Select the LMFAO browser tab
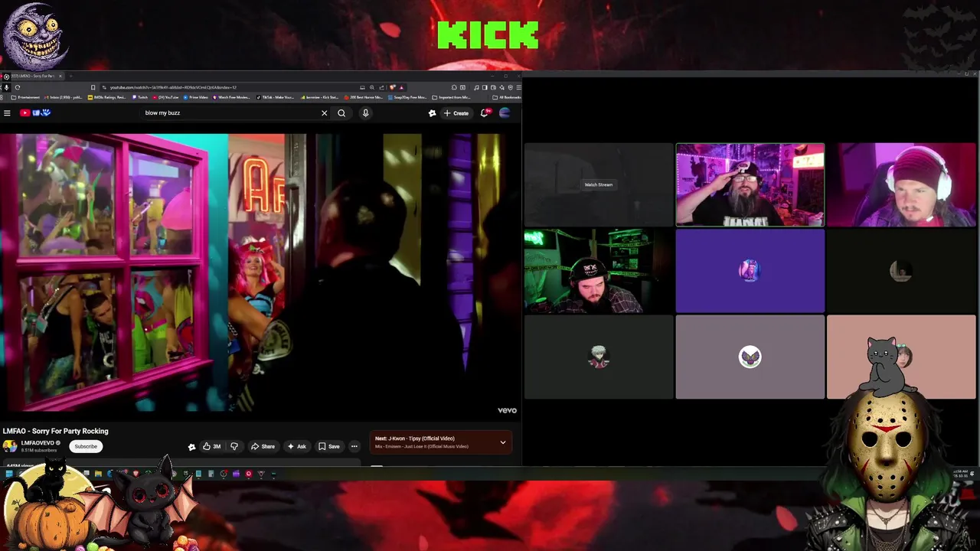Viewport: 980px width, 551px height. click(32, 76)
